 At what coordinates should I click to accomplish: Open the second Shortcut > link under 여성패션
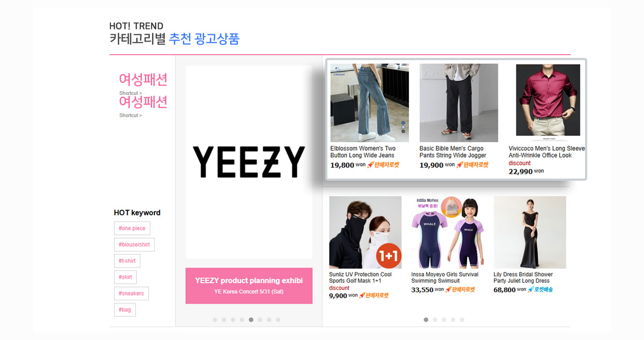pyautogui.click(x=131, y=115)
